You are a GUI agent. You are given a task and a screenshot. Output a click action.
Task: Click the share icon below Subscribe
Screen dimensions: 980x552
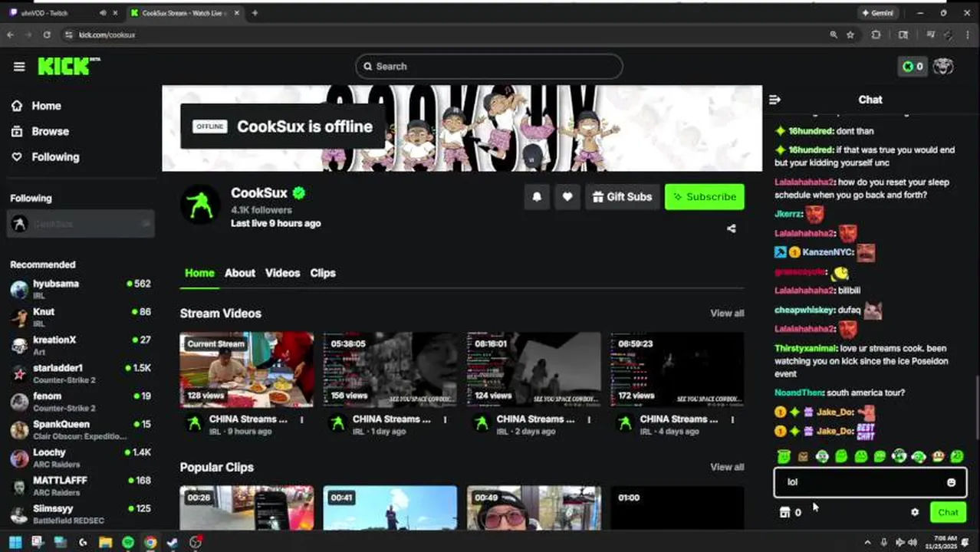click(731, 228)
